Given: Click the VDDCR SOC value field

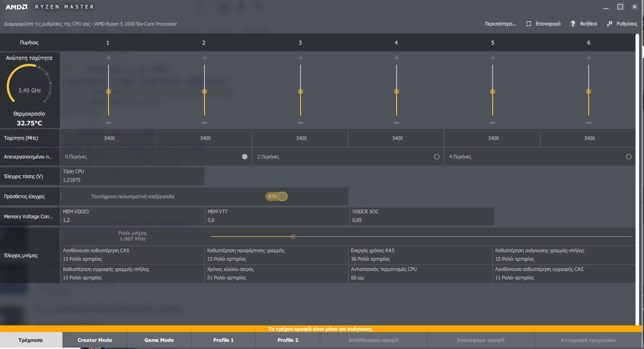Looking at the screenshot, I should (x=422, y=216).
